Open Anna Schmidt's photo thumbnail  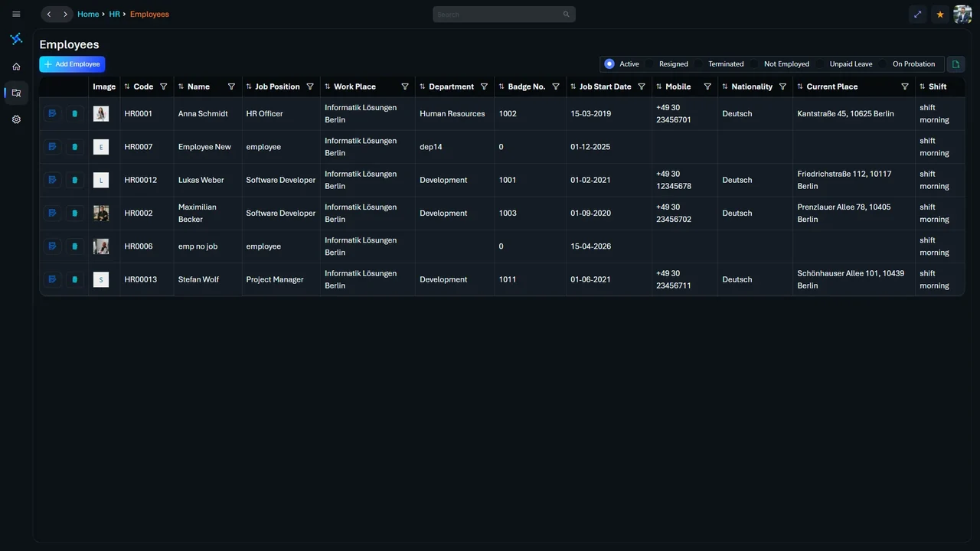(x=101, y=113)
